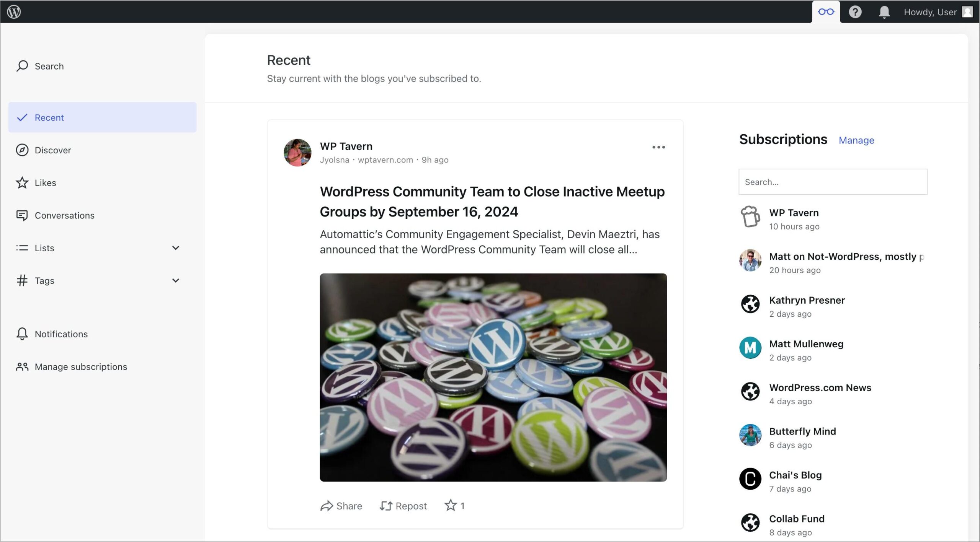Open the Conversations section
This screenshot has height=542, width=980.
tap(64, 215)
